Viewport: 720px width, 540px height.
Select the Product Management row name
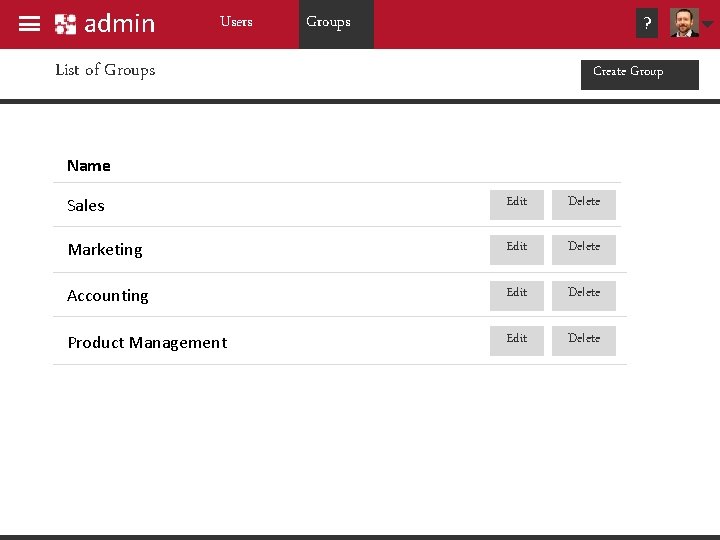point(147,343)
